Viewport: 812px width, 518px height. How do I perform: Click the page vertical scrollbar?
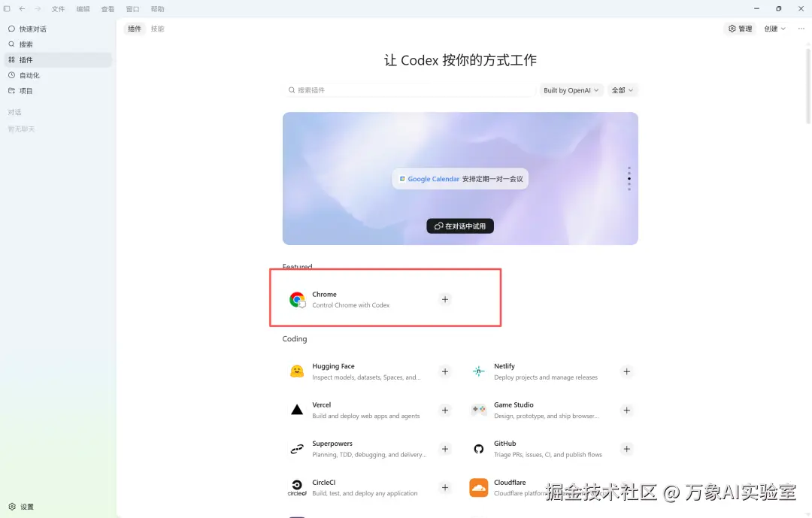807,86
